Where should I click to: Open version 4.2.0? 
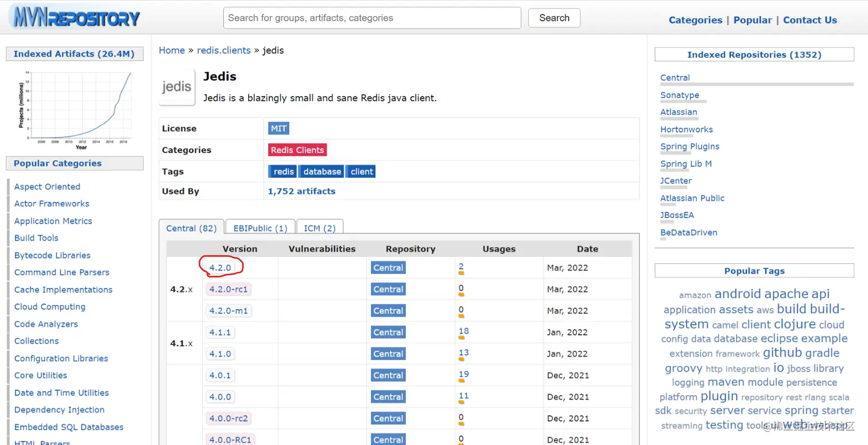pyautogui.click(x=220, y=268)
